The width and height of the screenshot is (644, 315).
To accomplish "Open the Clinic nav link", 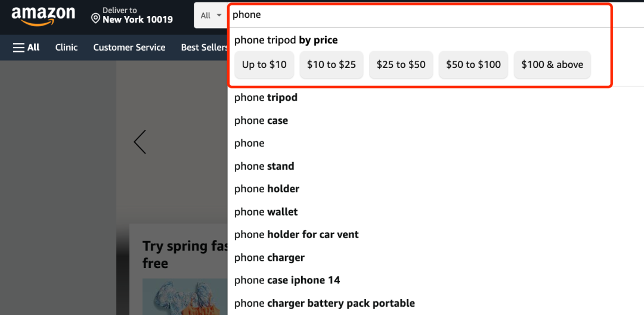I will [67, 48].
